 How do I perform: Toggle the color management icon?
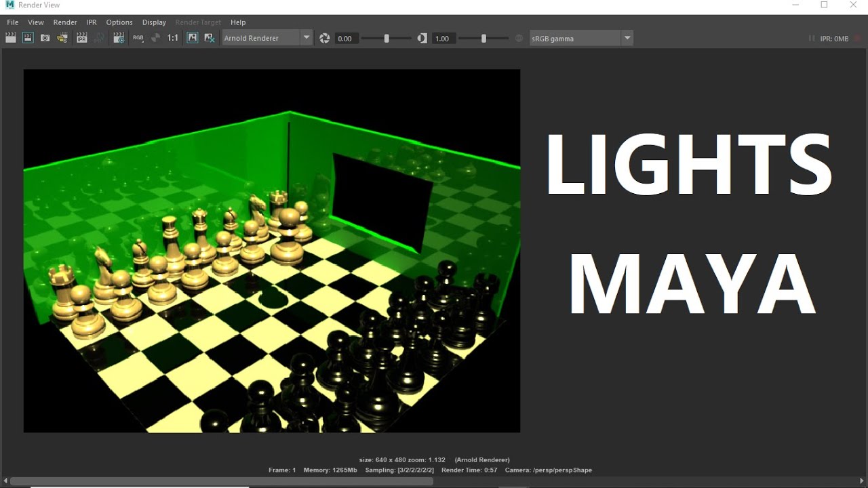point(519,39)
